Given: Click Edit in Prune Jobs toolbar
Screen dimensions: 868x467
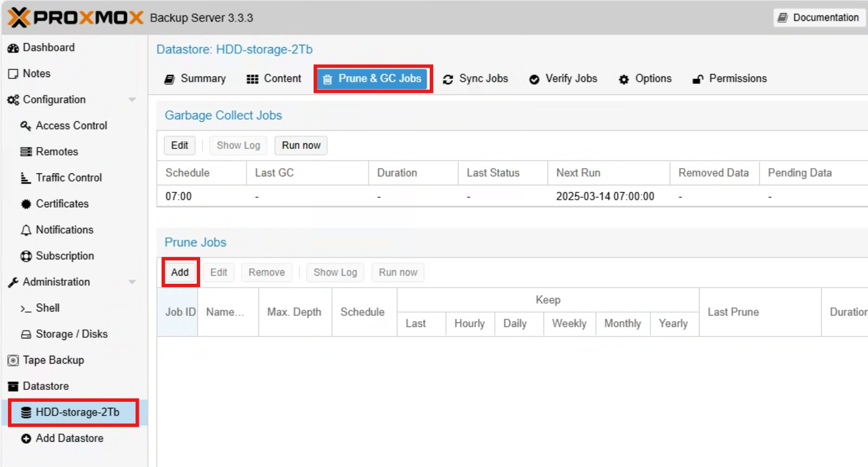Looking at the screenshot, I should pyautogui.click(x=219, y=272).
